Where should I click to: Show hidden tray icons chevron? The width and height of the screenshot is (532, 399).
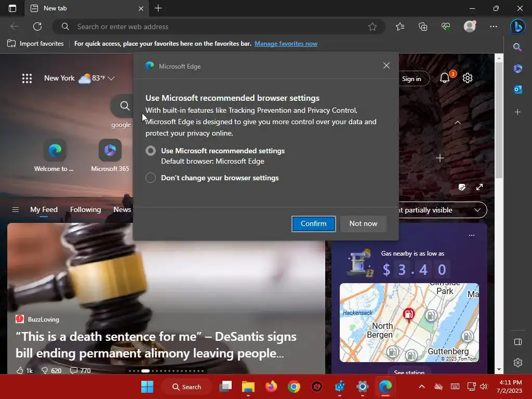coord(422,387)
